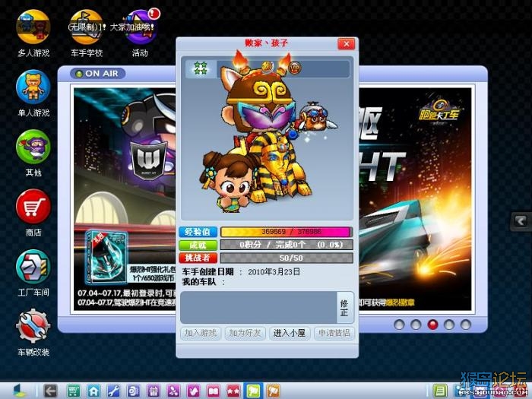Click the highlighted green flag toolbar icon

click(x=253, y=391)
